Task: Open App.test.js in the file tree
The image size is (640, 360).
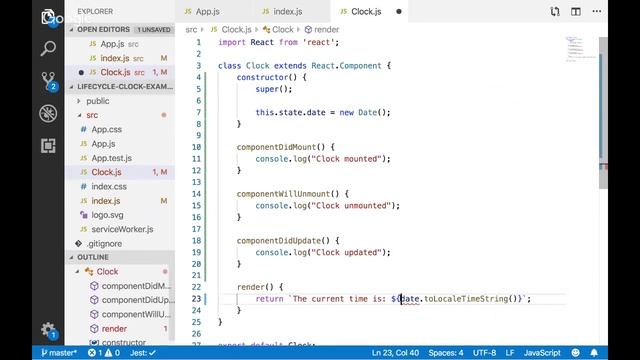Action: coord(111,158)
